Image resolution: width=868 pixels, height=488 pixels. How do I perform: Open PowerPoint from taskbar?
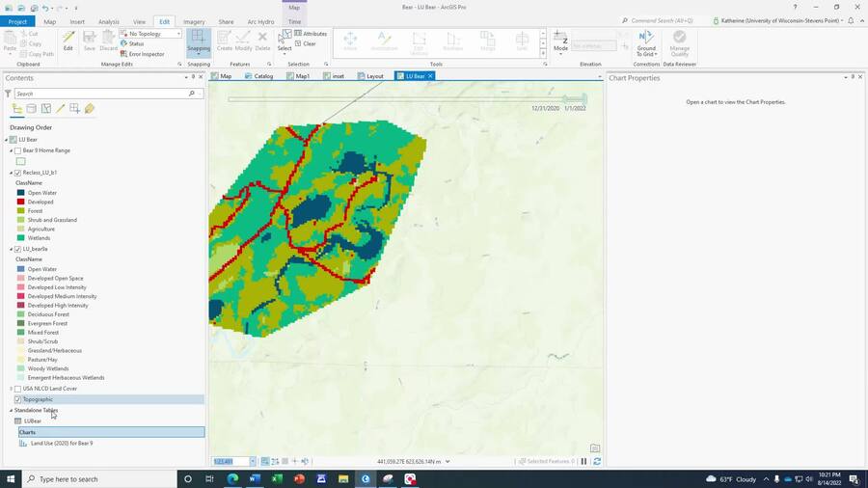[x=299, y=478]
